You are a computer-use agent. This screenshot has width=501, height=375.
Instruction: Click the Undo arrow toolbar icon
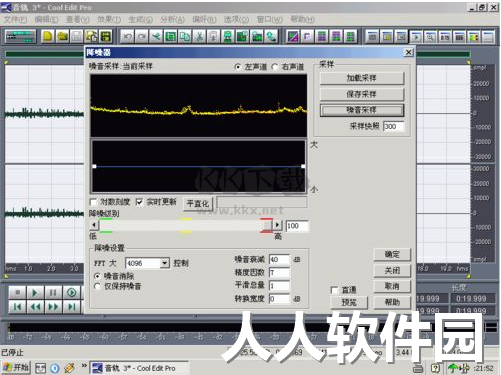click(x=127, y=37)
